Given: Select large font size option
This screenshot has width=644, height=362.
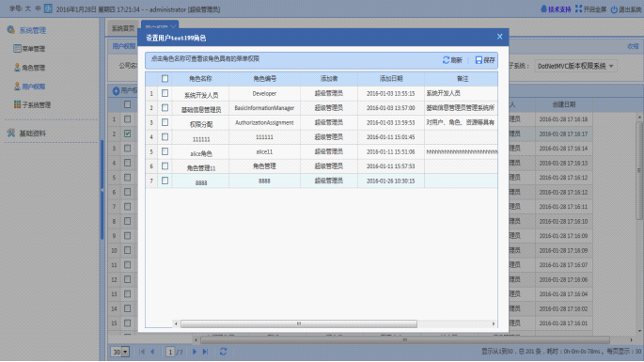Looking at the screenshot, I should coord(28,8).
